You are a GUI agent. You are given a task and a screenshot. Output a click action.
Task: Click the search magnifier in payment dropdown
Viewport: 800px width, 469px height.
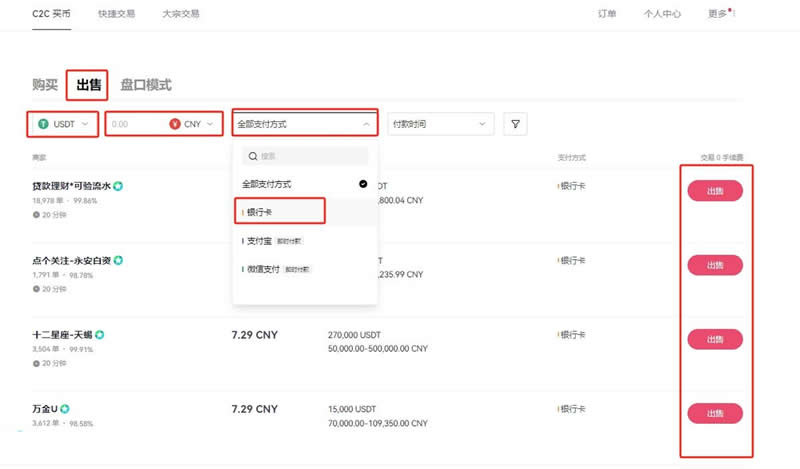pos(252,156)
